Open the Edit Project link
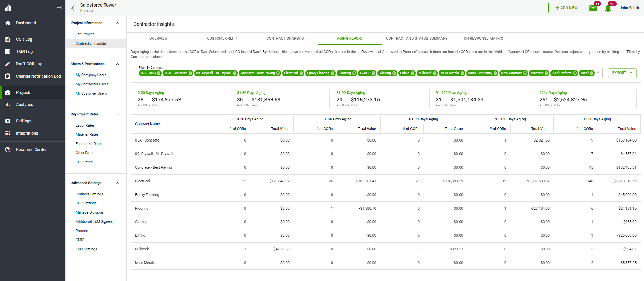This screenshot has width=644, height=281. pyautogui.click(x=85, y=34)
